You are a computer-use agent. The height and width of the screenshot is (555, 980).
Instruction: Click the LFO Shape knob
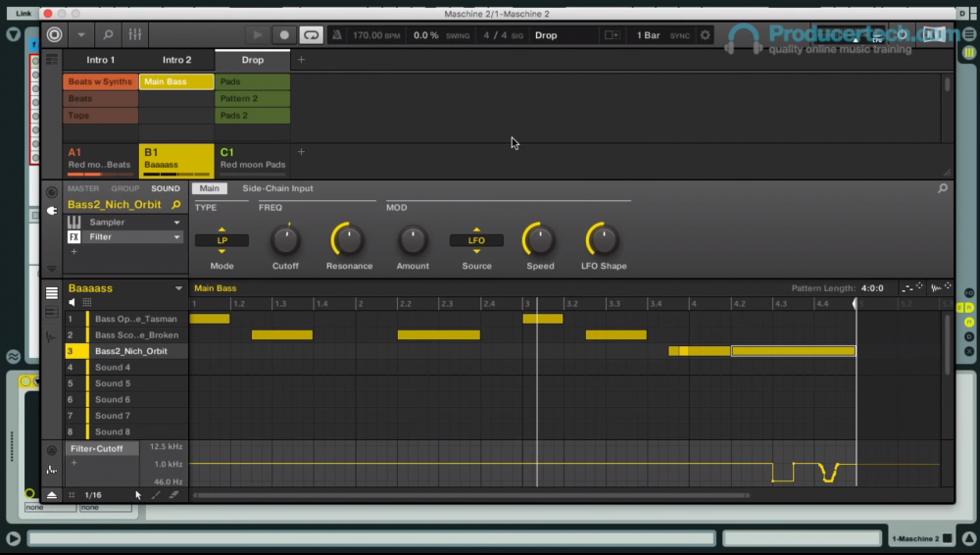pyautogui.click(x=603, y=239)
